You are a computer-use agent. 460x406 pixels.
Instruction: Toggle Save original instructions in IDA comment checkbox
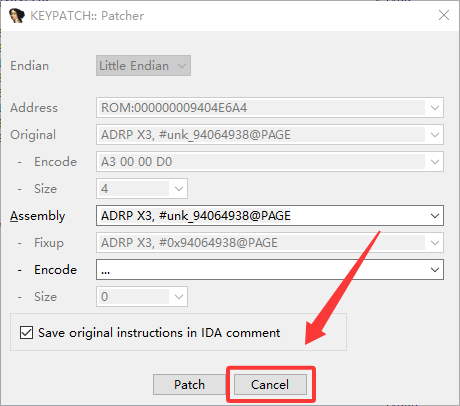click(26, 332)
